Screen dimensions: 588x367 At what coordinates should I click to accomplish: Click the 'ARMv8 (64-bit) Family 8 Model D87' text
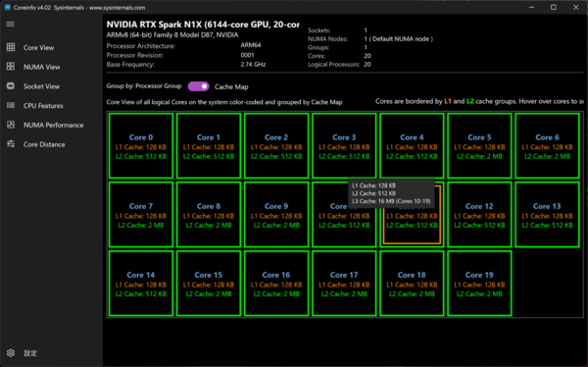tap(172, 35)
